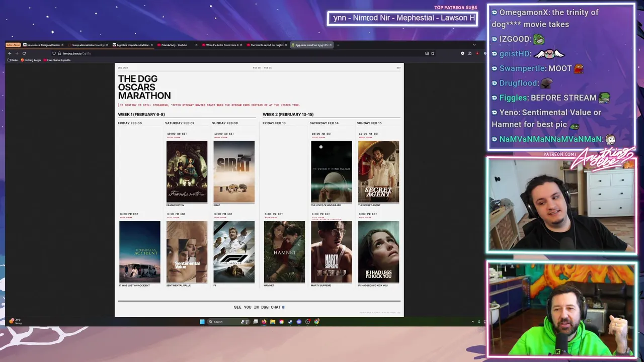Click Figgles' chat username
Image resolution: width=644 pixels, height=362 pixels.
click(513, 98)
